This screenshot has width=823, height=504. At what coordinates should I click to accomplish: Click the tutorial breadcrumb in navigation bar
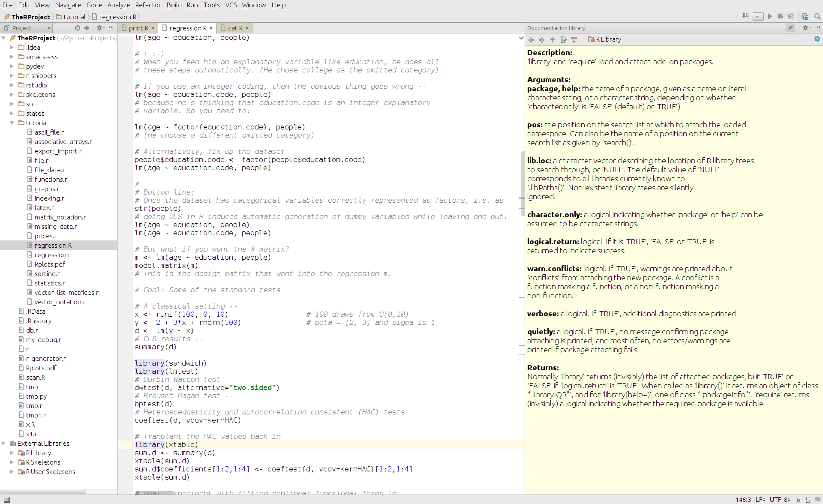coord(75,17)
